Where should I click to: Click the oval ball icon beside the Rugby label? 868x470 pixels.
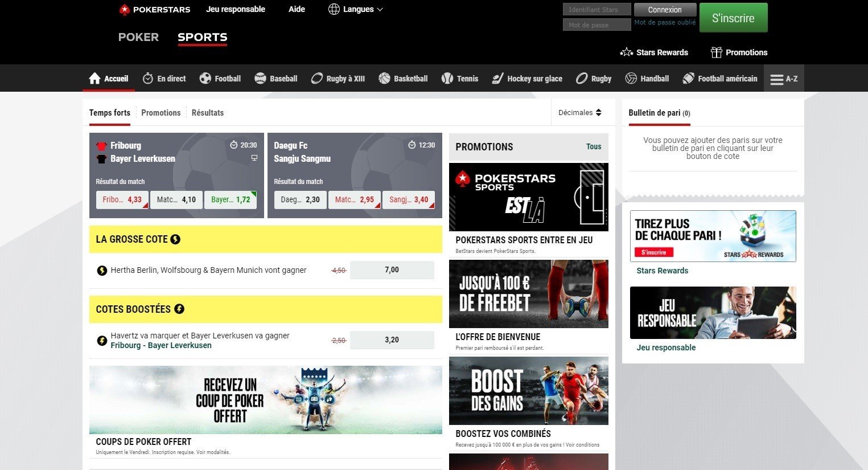[582, 79]
